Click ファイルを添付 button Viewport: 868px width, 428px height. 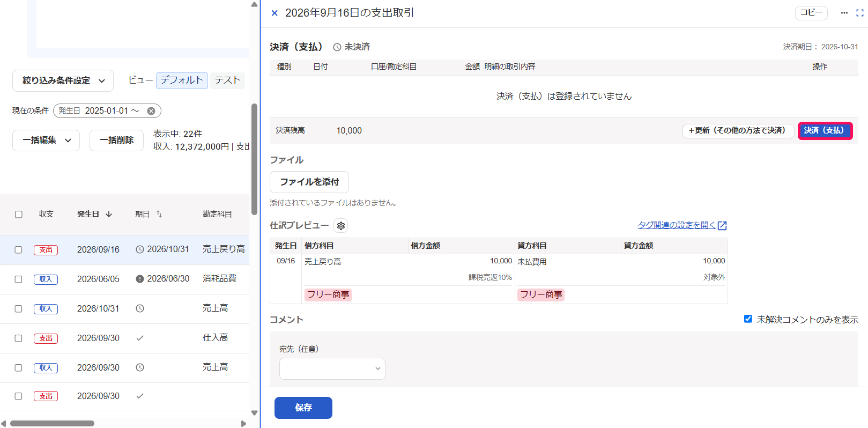309,182
